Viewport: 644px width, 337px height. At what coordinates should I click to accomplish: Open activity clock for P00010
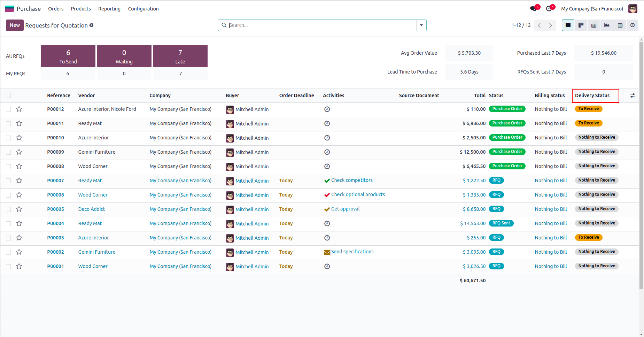click(327, 138)
